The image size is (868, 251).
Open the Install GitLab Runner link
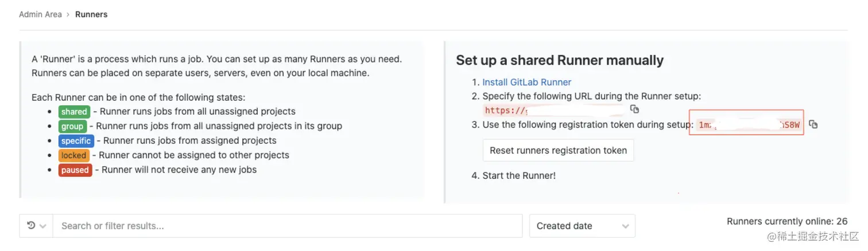(526, 82)
